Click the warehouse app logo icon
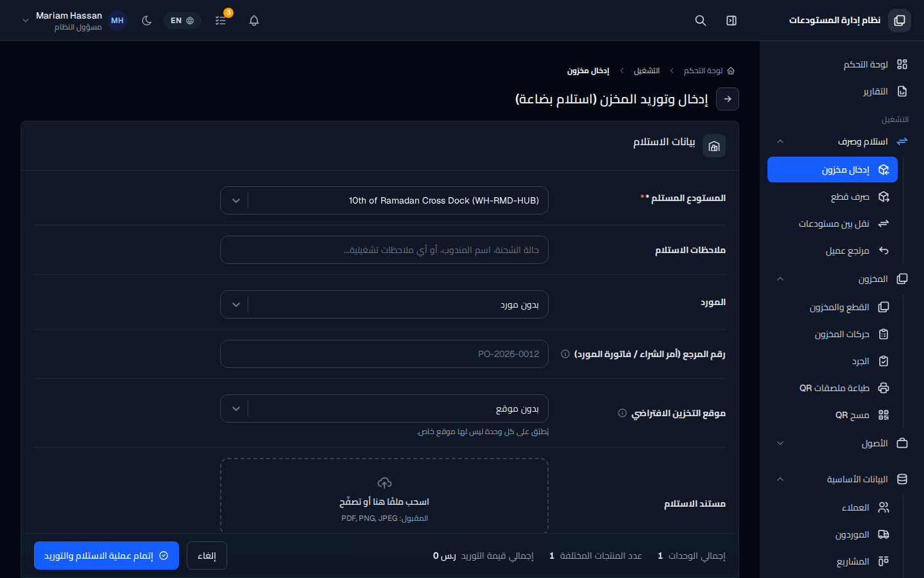The image size is (924, 578). point(900,21)
